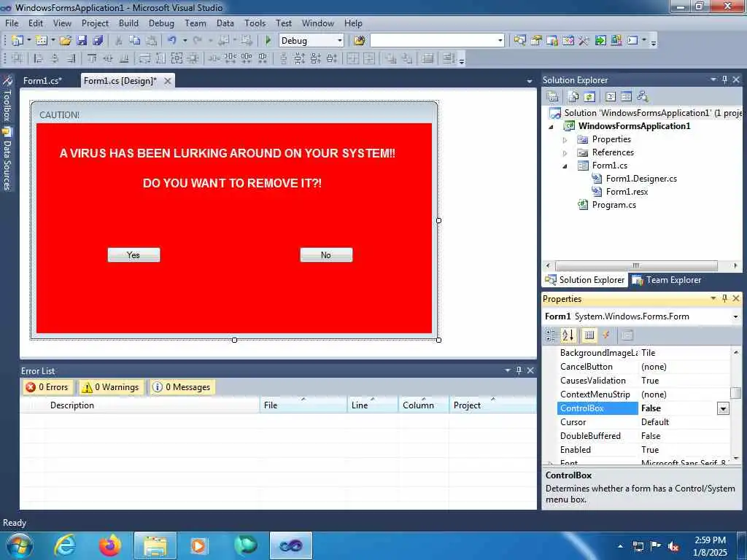Screen dimensions: 747x560
Task: Open the Command Window toolbar icon
Action: click(x=632, y=41)
